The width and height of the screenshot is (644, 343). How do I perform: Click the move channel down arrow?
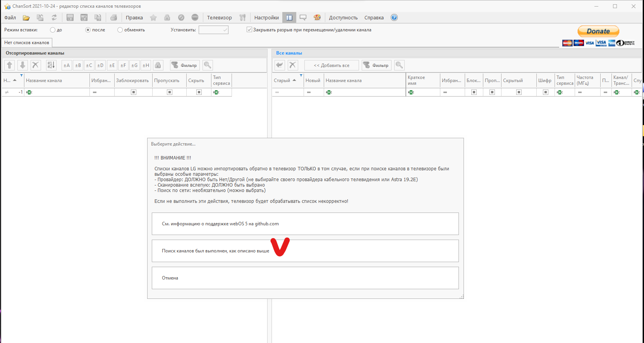click(x=22, y=65)
